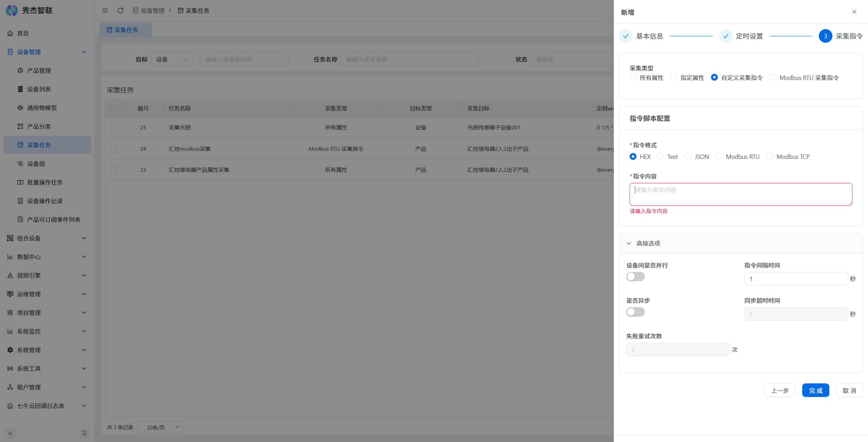Focus the 指令内容 text area
This screenshot has width=868, height=442.
click(741, 194)
